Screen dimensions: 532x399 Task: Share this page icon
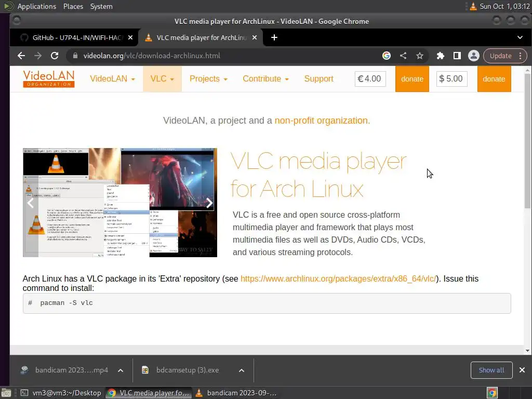tap(403, 56)
